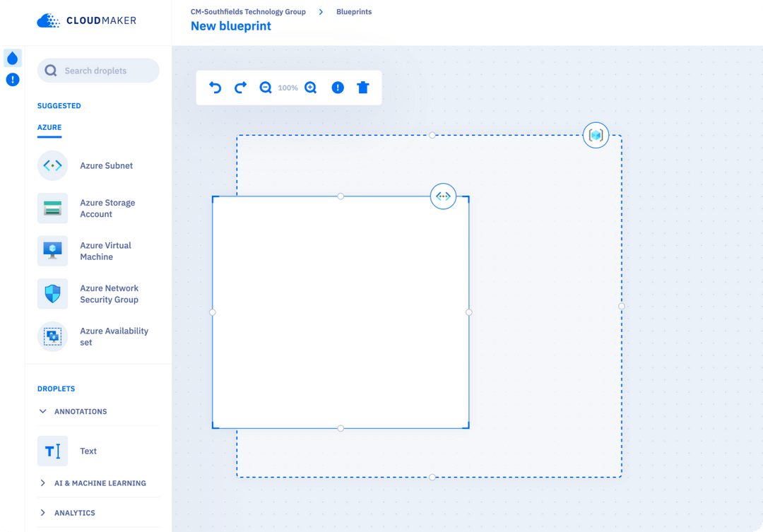
Task: Click the Subnet badge on the selected box
Action: [443, 196]
